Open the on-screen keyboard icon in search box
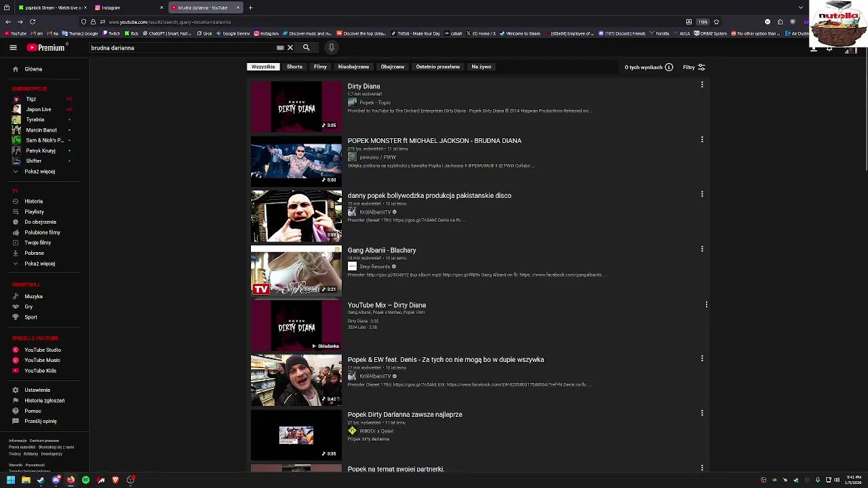 280,47
